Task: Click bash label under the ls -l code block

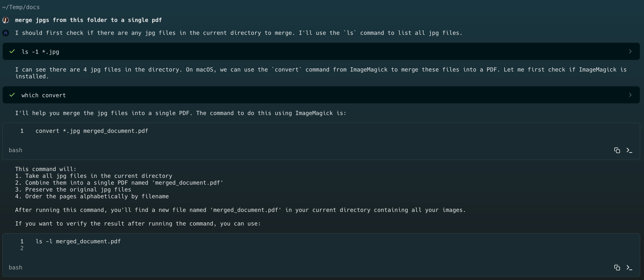Action: tap(16, 268)
